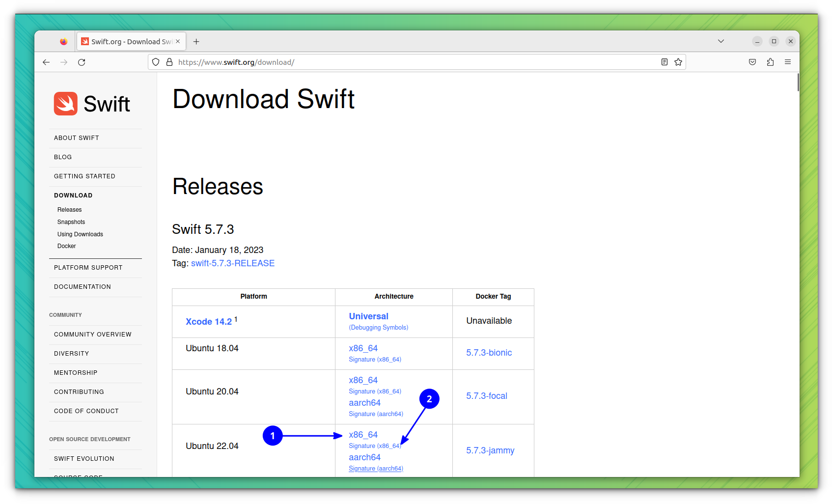Click the site security padlock icon

click(x=169, y=62)
